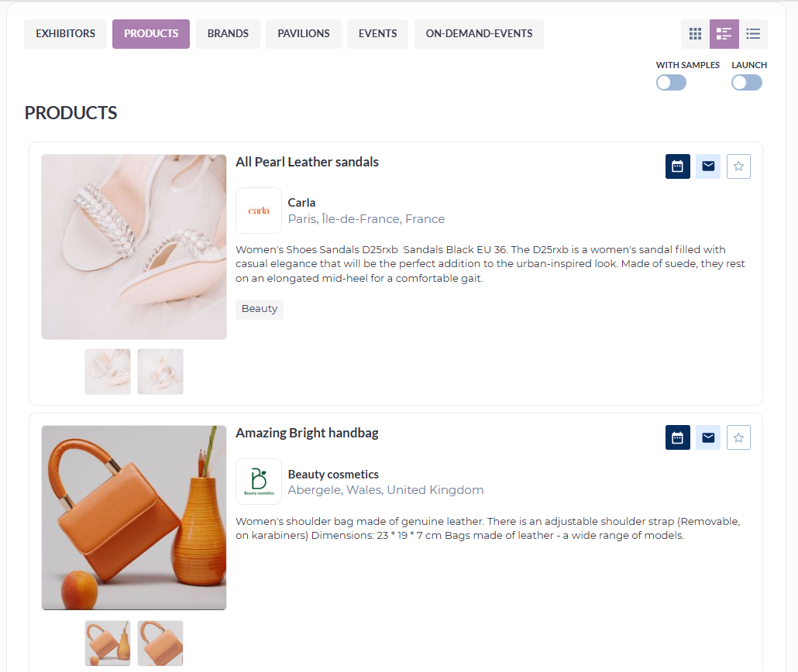Send message about All Pearl Leather sandals
The width and height of the screenshot is (798, 672).
pos(708,166)
